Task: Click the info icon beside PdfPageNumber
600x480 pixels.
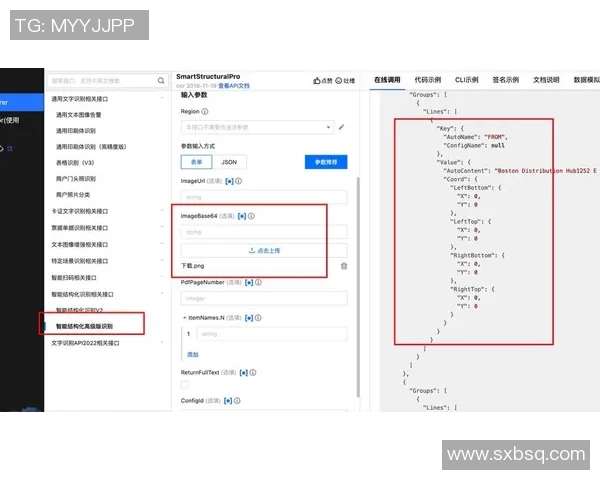Action: tap(257, 283)
